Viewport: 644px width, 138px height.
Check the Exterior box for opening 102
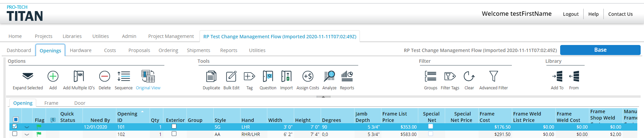pyautogui.click(x=174, y=134)
